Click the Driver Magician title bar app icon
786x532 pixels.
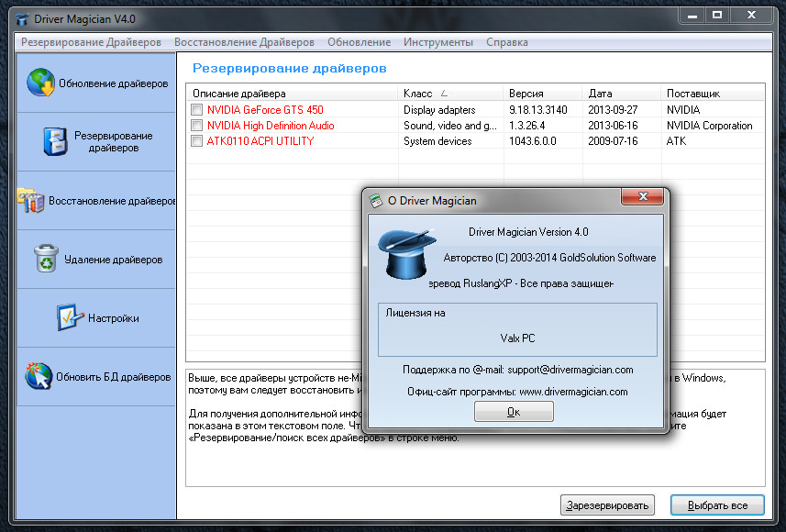(x=22, y=16)
